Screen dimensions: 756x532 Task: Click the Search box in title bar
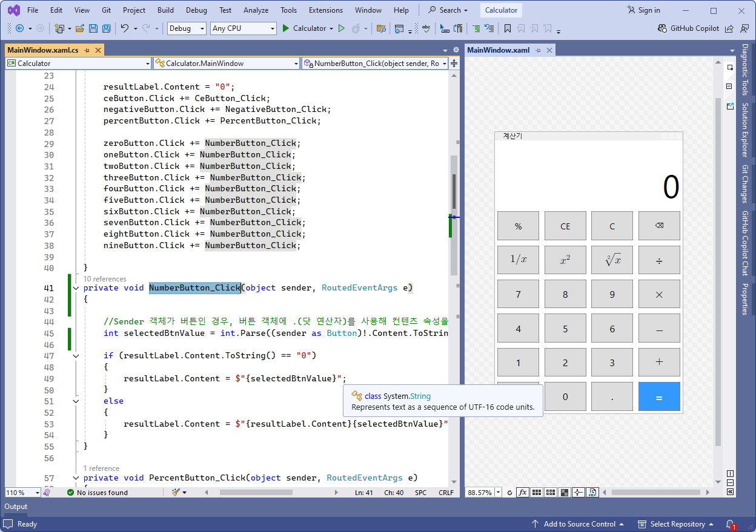448,10
